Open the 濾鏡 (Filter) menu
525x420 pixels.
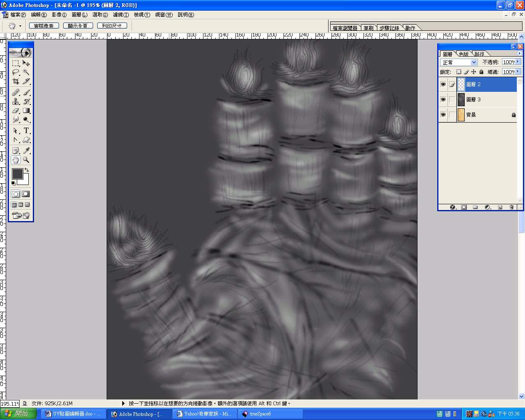pyautogui.click(x=121, y=15)
